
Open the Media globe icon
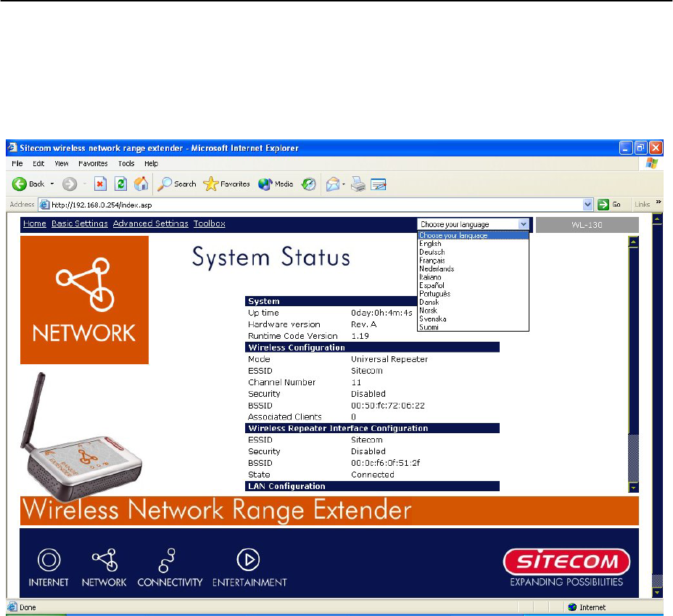point(265,184)
